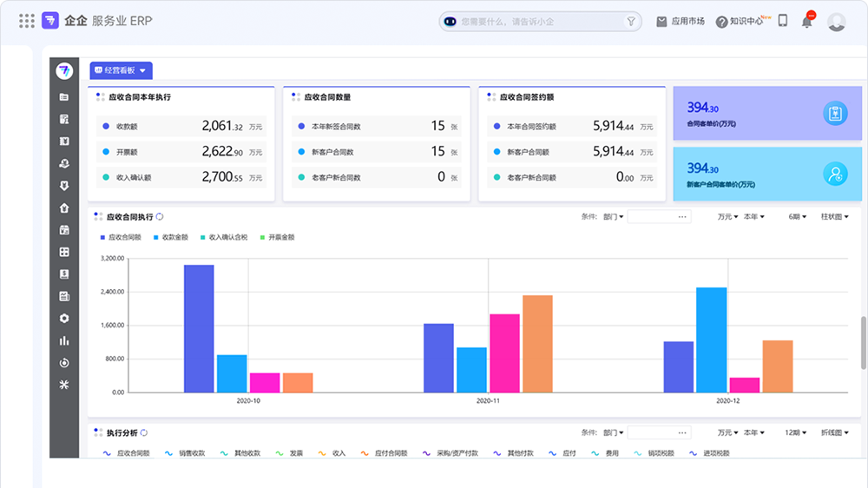Click the 合同客单价 394.30 card
This screenshot has height=488, width=868.
tap(767, 113)
